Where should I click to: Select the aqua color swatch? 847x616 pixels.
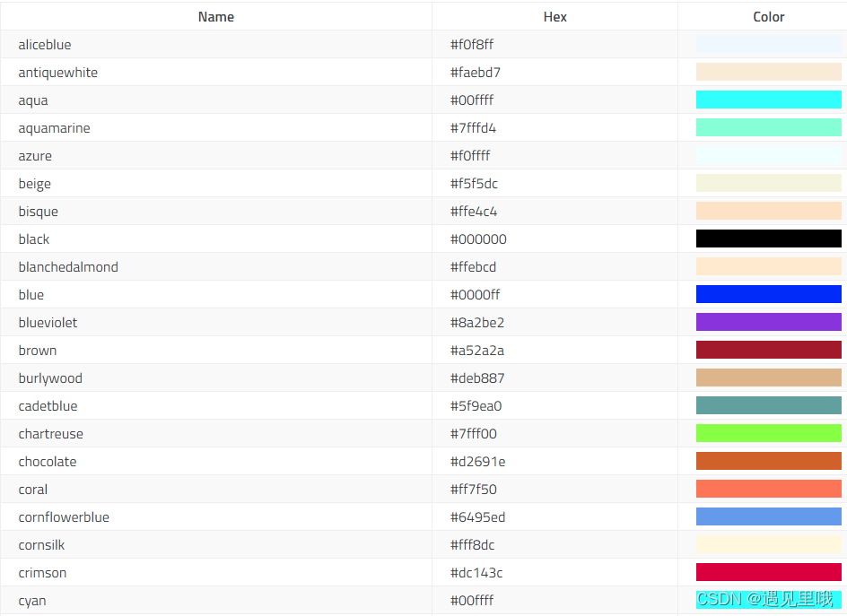[769, 100]
